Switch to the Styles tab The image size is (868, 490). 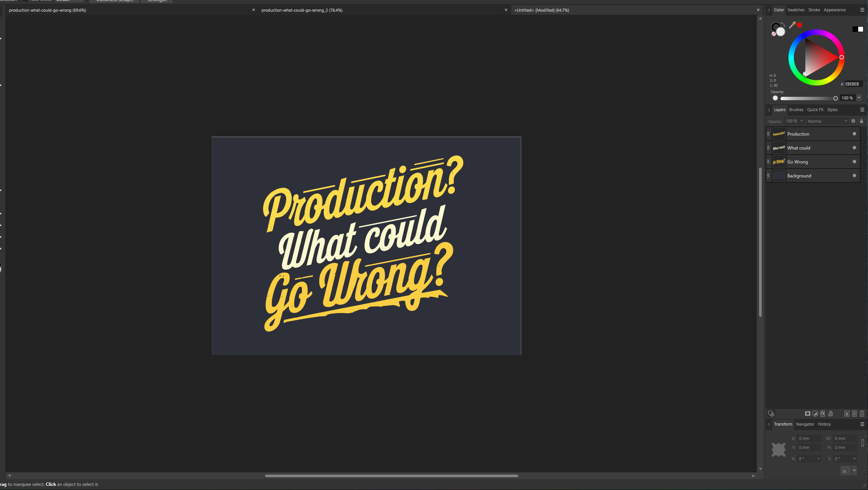coord(832,110)
